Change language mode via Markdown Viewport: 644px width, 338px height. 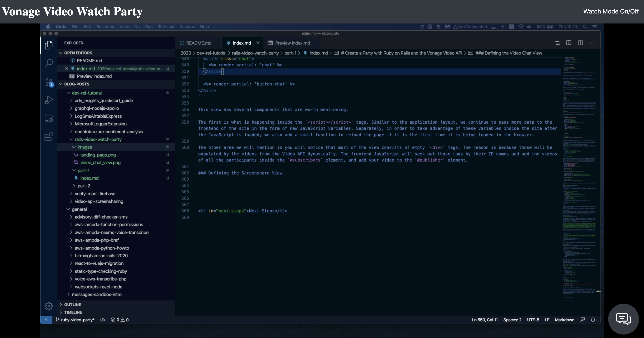pos(565,320)
